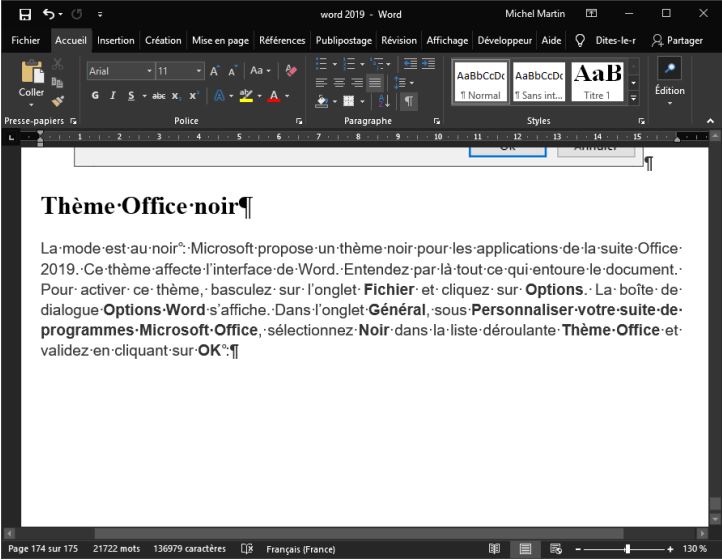Toggle justified text alignment
722x560 pixels.
tap(375, 82)
